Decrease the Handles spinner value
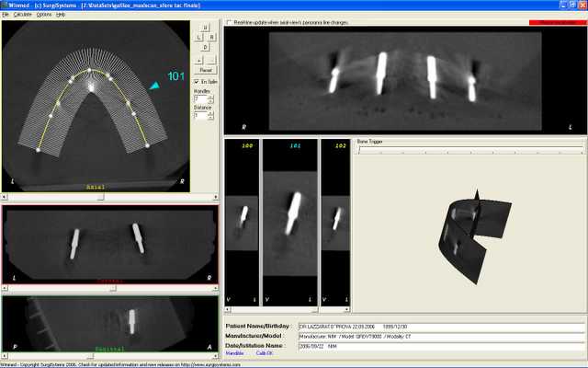The image size is (588, 368). [210, 101]
